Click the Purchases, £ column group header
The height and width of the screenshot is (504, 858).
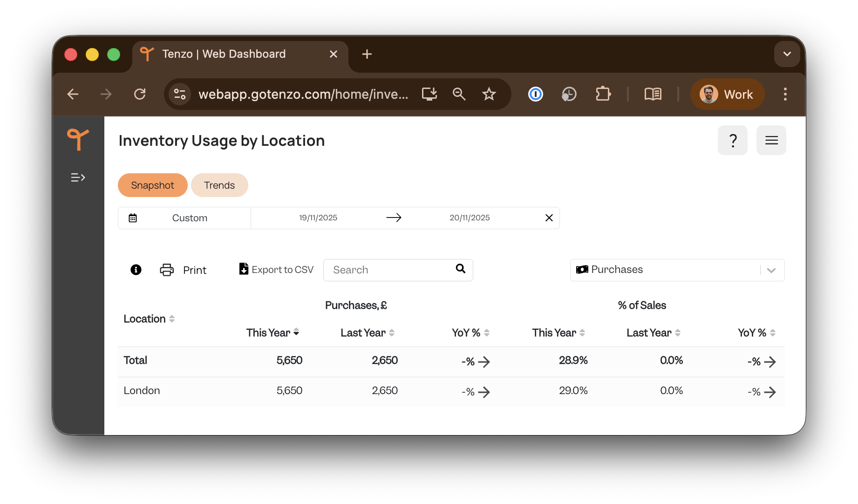point(356,306)
